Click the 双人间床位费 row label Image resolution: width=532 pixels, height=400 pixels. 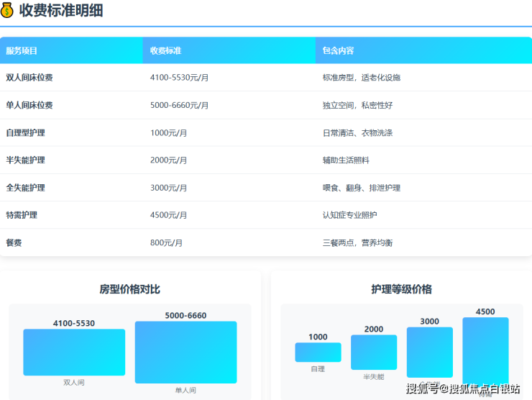tap(29, 78)
